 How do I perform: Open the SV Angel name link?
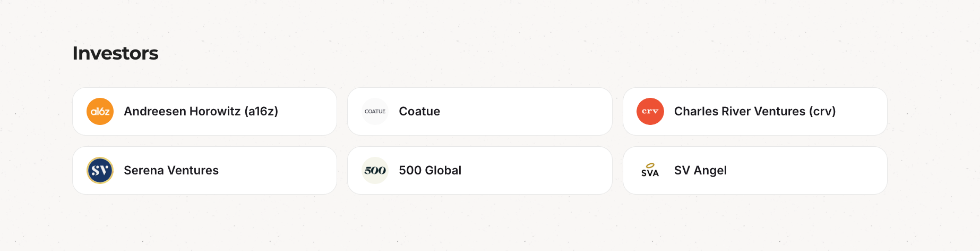click(x=700, y=171)
